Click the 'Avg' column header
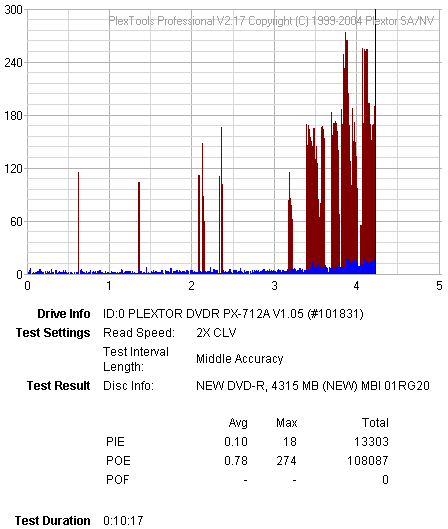The height and width of the screenshot is (529, 448). point(238,423)
